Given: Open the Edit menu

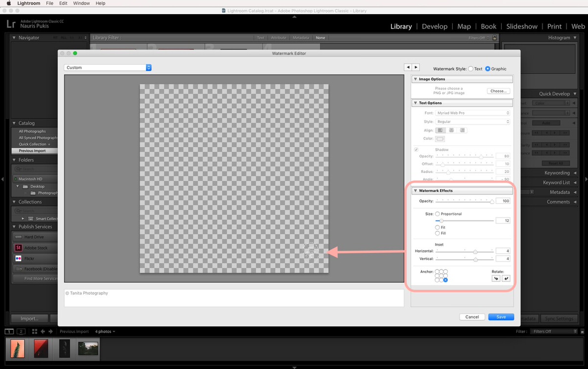Looking at the screenshot, I should click(x=63, y=3).
